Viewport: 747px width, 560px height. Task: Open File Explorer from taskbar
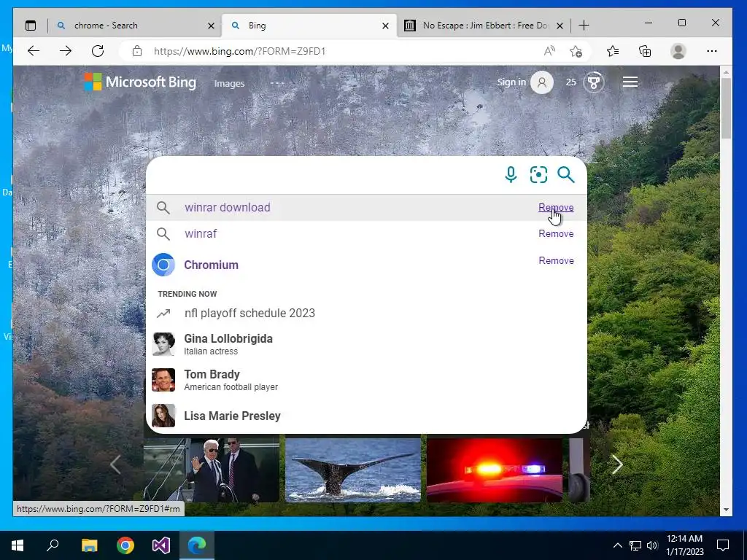click(x=89, y=545)
